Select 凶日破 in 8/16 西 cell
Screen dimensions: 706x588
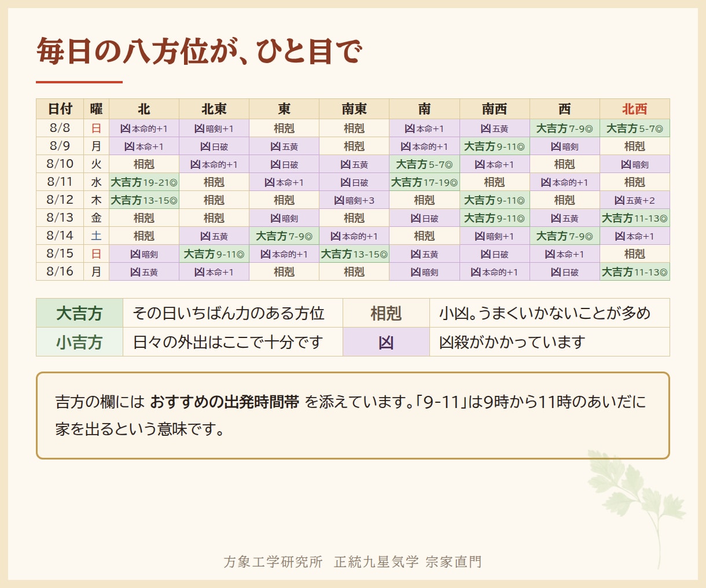565,271
